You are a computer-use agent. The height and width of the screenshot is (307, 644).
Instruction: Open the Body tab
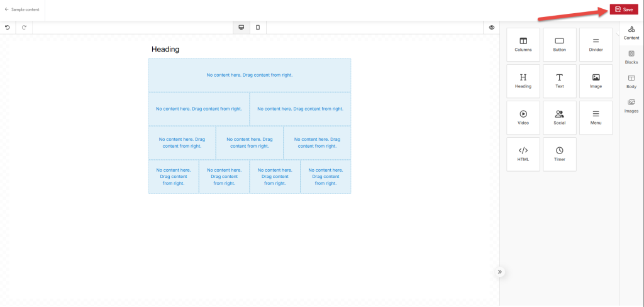[631, 81]
